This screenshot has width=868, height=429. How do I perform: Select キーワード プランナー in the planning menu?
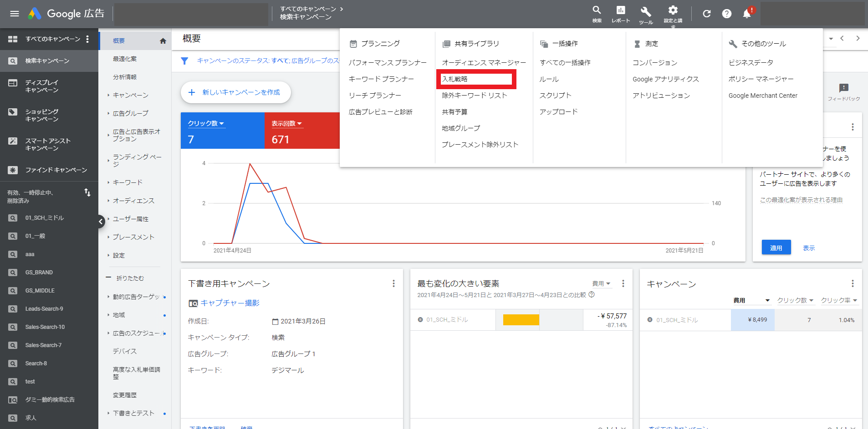pyautogui.click(x=381, y=79)
